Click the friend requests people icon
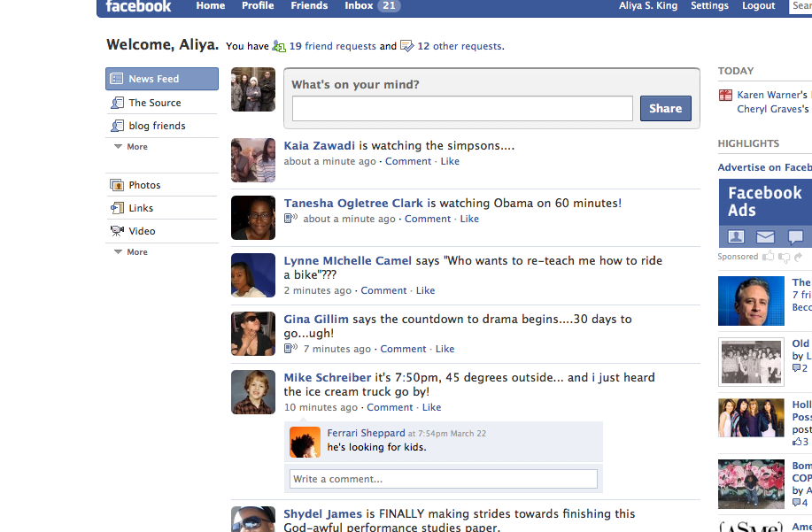812x532 pixels. 279,46
